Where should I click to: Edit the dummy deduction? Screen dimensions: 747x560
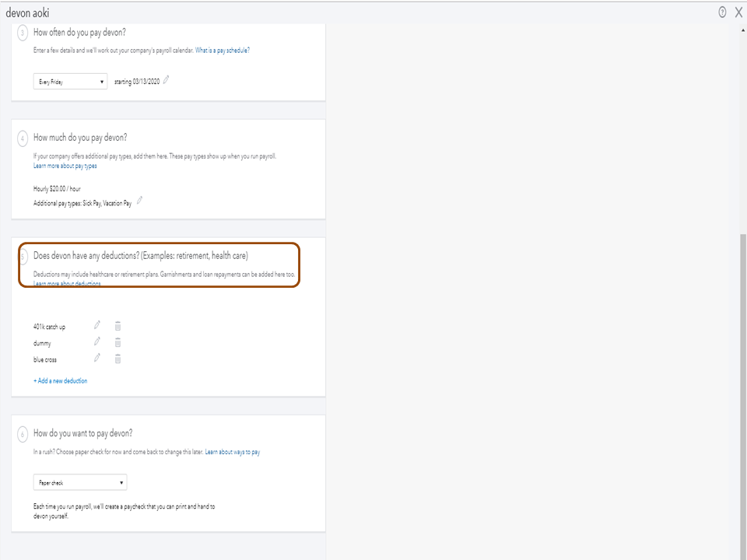(97, 341)
